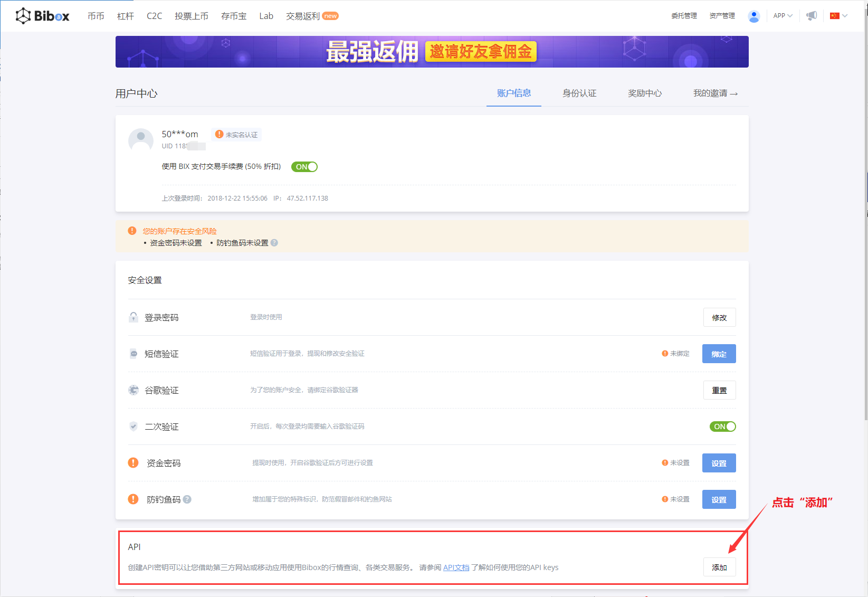
Task: Click the 您的账户存在安全风险 text
Action: (179, 231)
